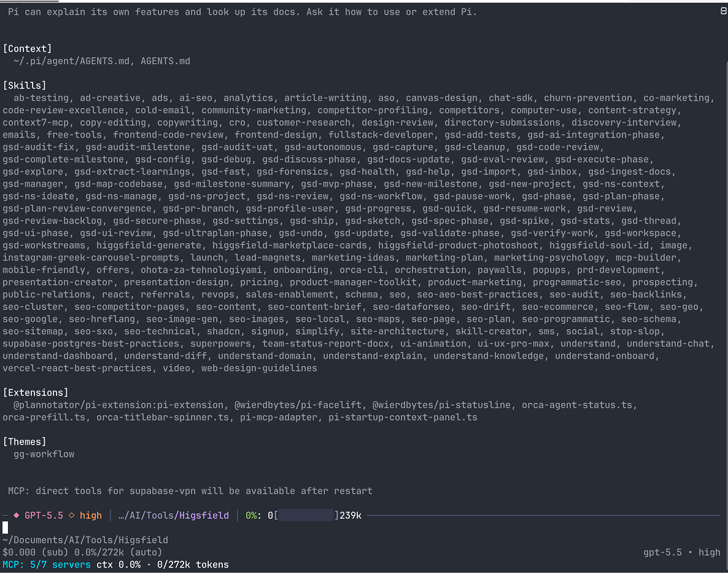Click the pink diamond before GPT-5.5
Screen dimensions: 728x573
click(x=16, y=515)
